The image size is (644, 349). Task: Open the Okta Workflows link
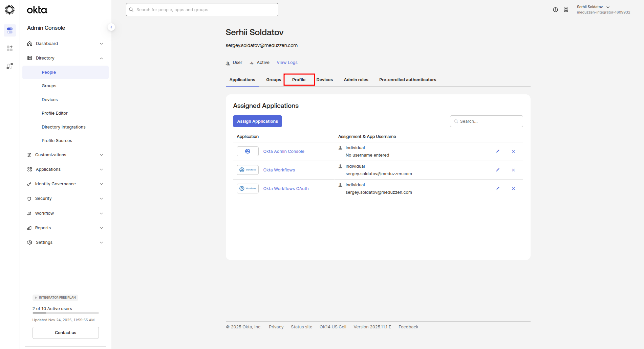(279, 170)
